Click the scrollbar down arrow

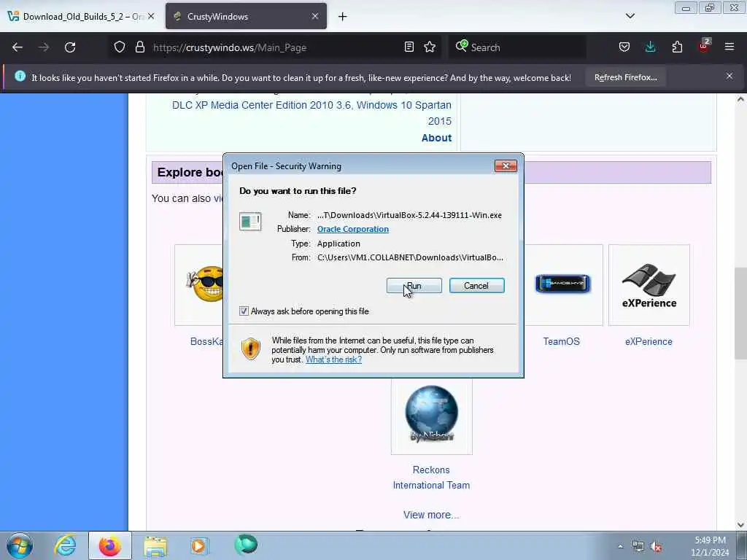(740, 525)
